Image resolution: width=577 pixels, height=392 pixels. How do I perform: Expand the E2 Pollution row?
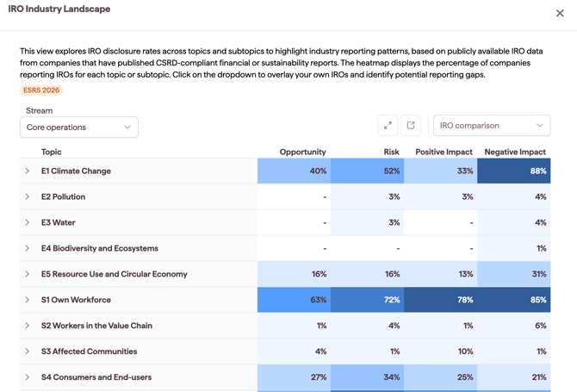(x=28, y=196)
